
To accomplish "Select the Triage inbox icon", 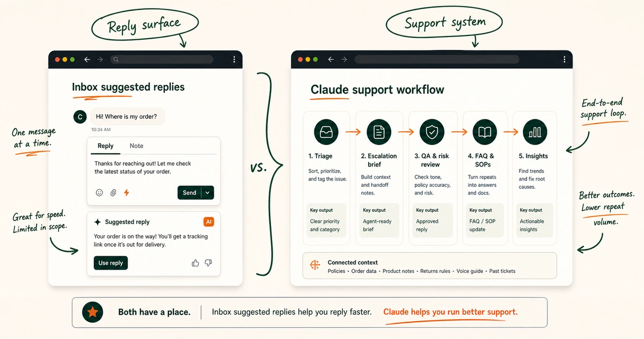I will pyautogui.click(x=326, y=132).
